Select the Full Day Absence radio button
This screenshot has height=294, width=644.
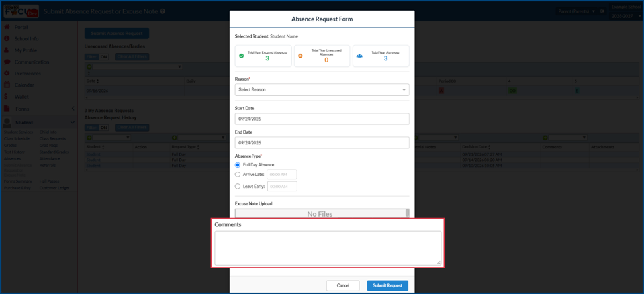(238, 165)
